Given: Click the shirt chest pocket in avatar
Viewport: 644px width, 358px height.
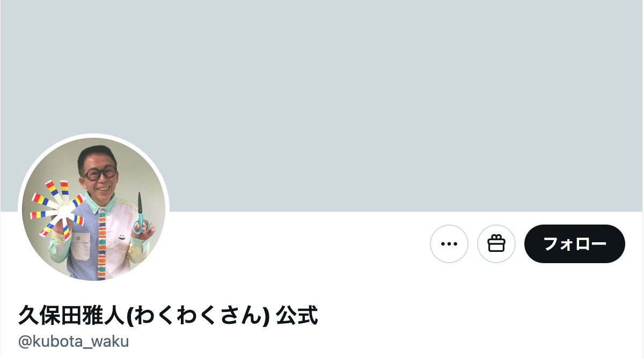Looking at the screenshot, I should click(x=79, y=246).
